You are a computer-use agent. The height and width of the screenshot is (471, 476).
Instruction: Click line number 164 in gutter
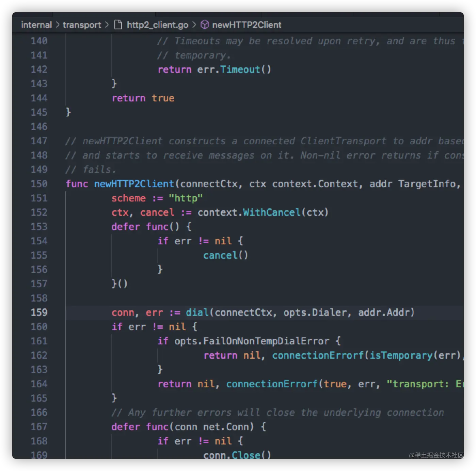(x=39, y=384)
